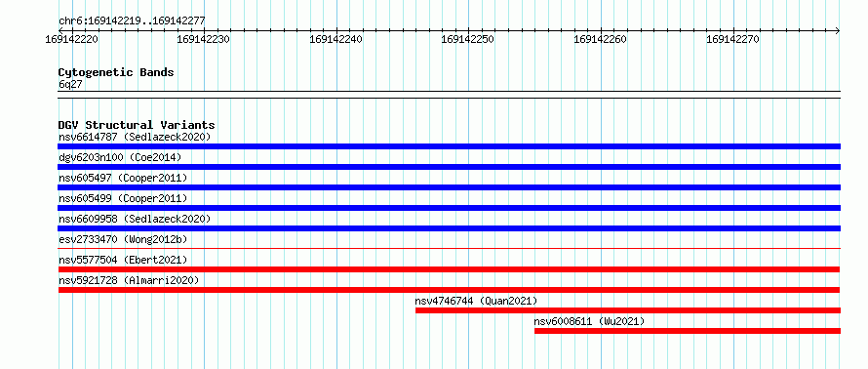Select the 6q27 band label
This screenshot has height=369, width=868.
[70, 84]
